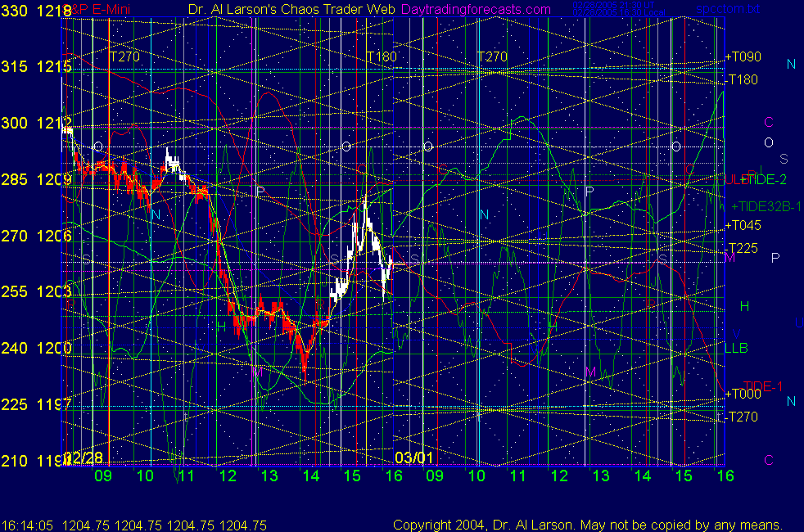
Task: Click the bright green "+TIDE-2" label
Action: pos(764,179)
